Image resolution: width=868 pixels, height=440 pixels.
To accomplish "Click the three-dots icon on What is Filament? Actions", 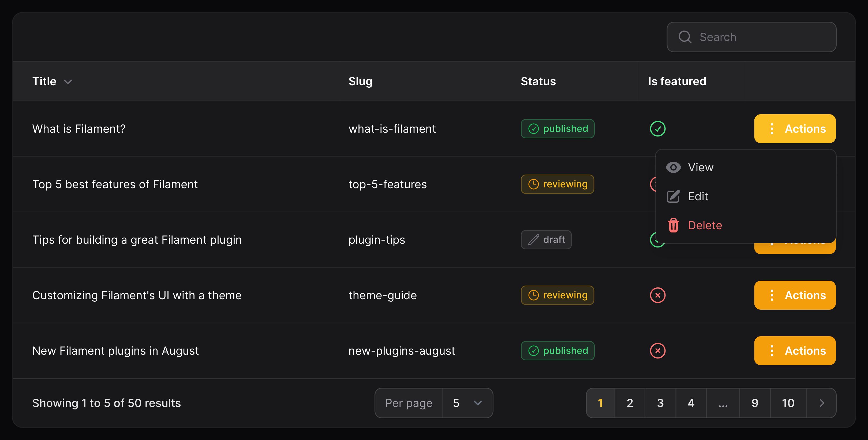I will click(x=772, y=129).
